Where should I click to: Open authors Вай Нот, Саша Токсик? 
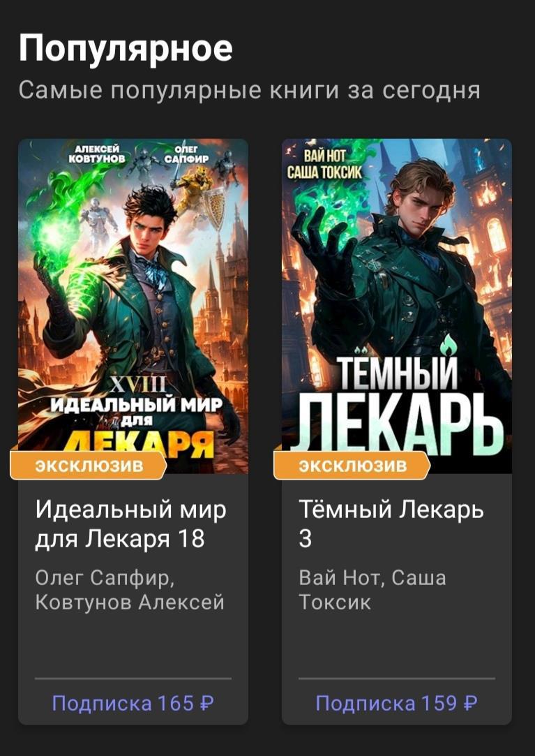click(x=372, y=590)
